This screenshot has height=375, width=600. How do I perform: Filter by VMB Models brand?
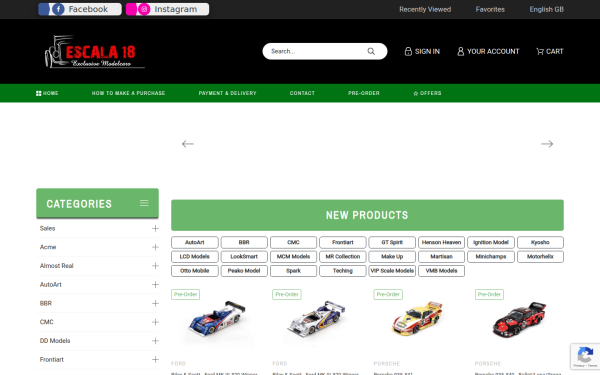tap(442, 271)
